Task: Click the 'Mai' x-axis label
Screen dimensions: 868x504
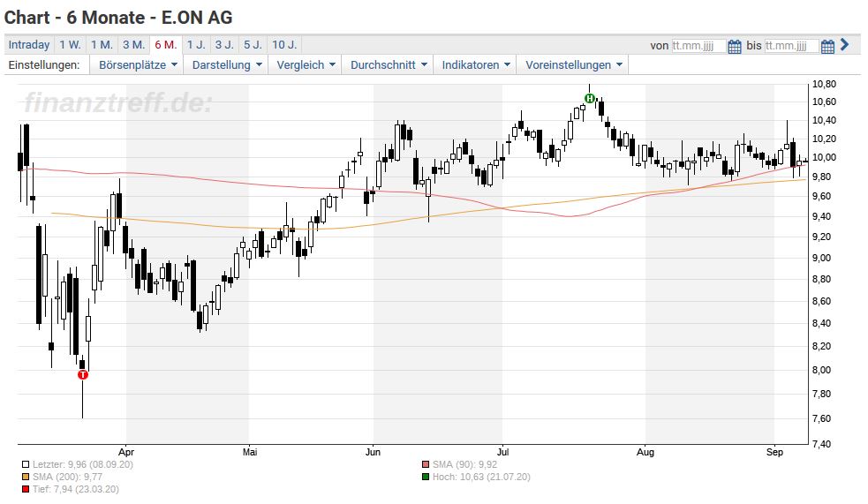Action: point(250,452)
